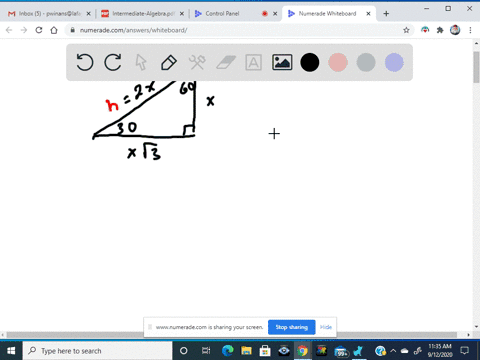The image size is (480, 360).
Task: Open Task View on the taskbar
Action: 206,351
